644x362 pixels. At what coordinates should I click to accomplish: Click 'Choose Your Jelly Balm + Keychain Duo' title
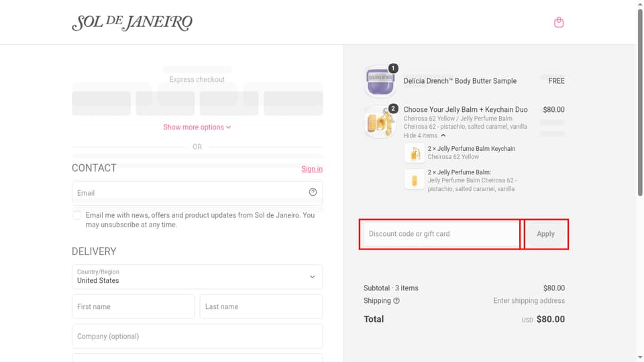(x=466, y=109)
